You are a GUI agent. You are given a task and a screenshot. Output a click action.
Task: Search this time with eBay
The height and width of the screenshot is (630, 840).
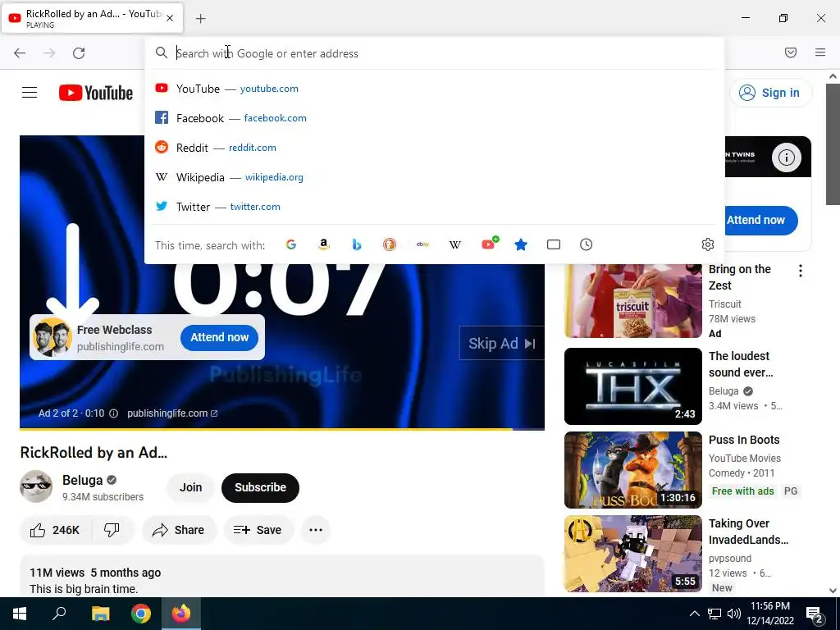click(x=422, y=244)
